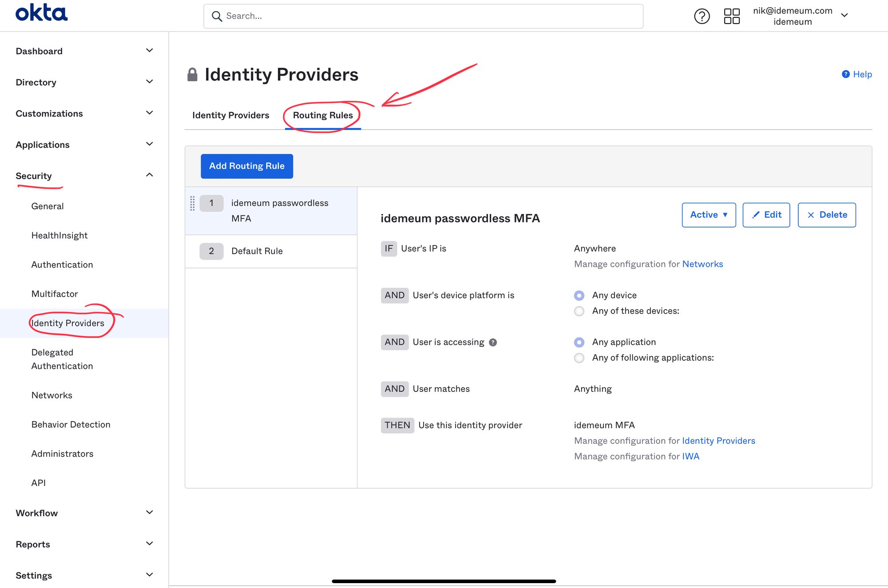888x588 pixels.
Task: Click the Workflow menu label
Action: pos(37,513)
